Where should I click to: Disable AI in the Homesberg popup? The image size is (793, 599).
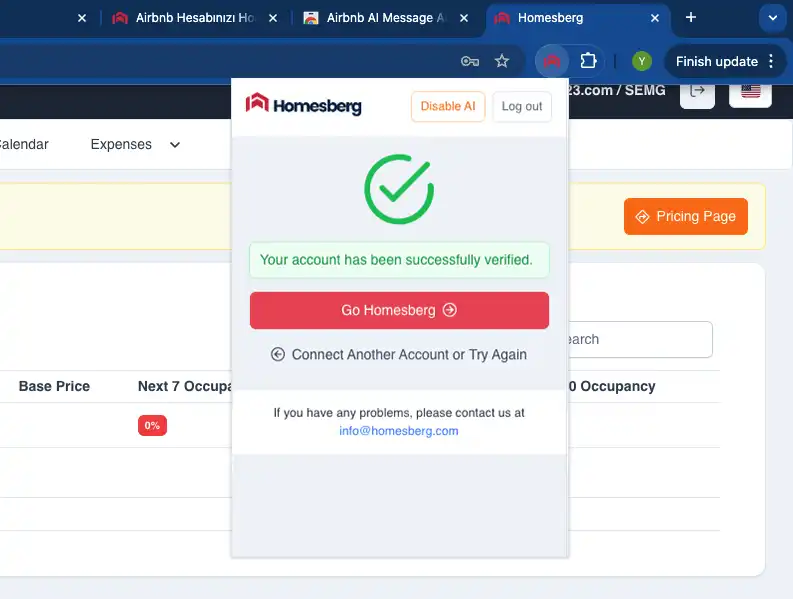coord(448,106)
